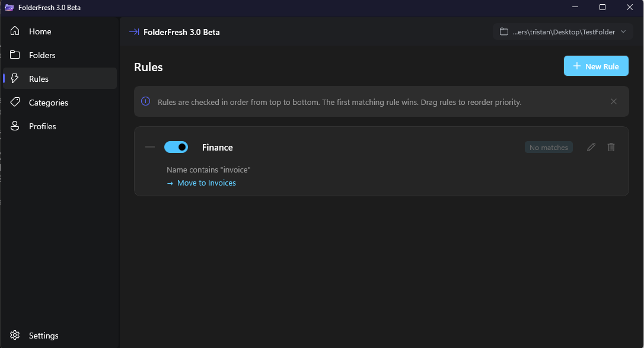The image size is (644, 348).
Task: Dismiss the rule order info banner
Action: click(x=614, y=101)
